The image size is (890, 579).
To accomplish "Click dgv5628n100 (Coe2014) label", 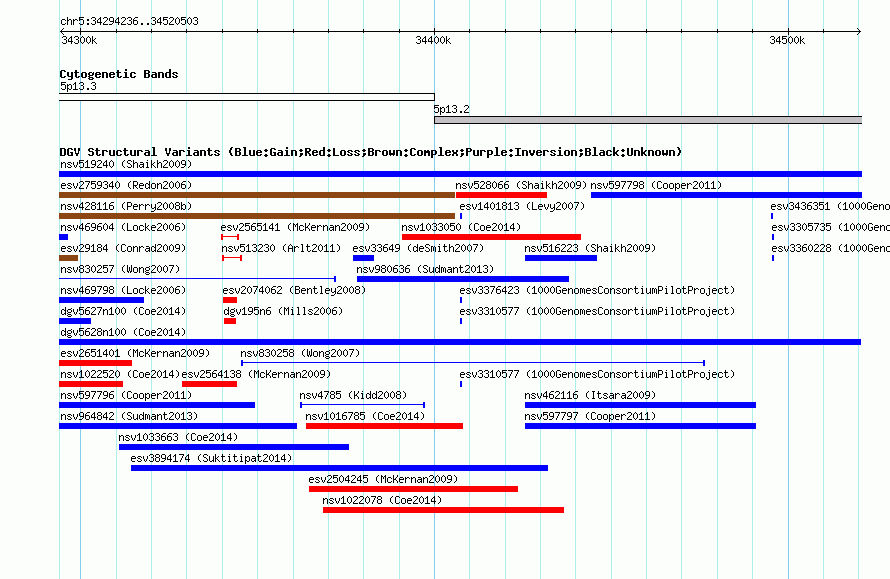I will [123, 332].
